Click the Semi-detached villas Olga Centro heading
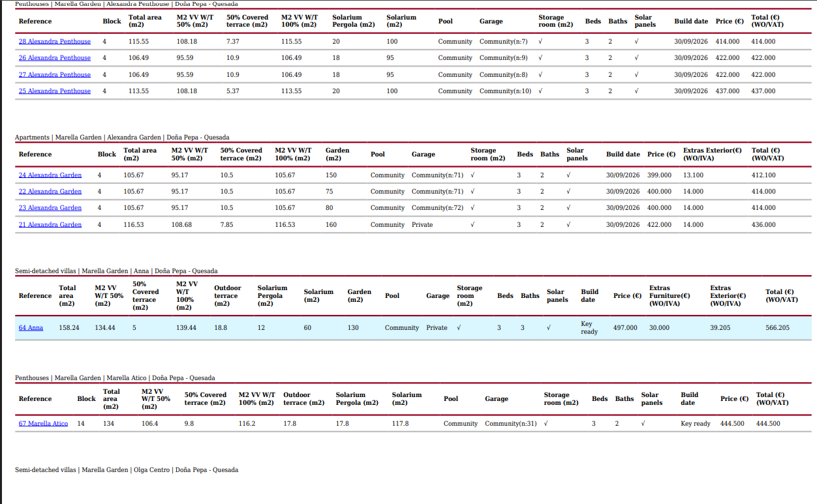 point(127,470)
